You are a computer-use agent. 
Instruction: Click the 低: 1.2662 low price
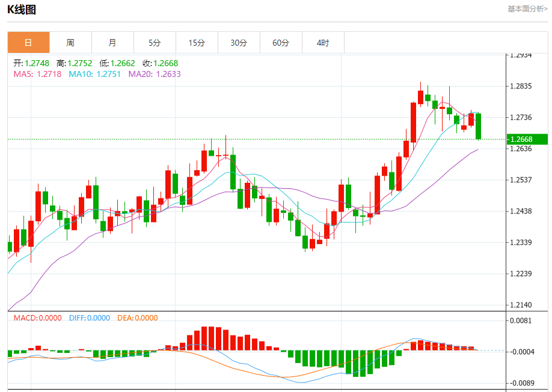pos(117,63)
